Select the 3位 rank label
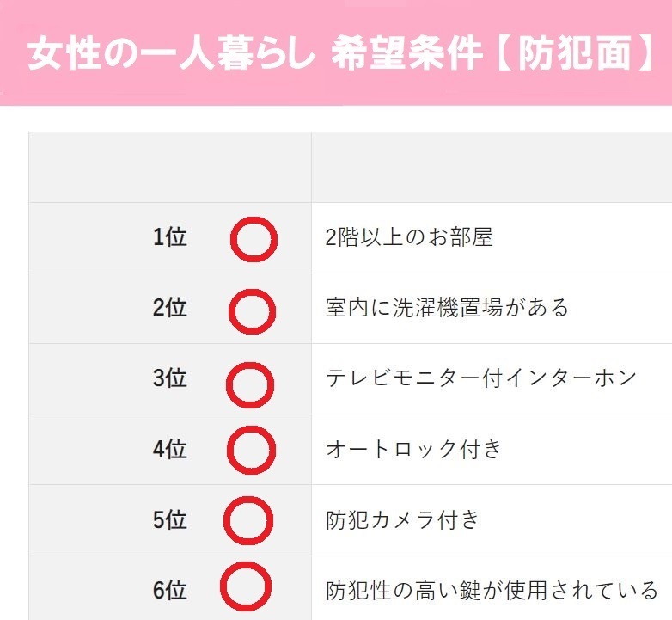Viewport: 672px width, 620px height. 170,378
